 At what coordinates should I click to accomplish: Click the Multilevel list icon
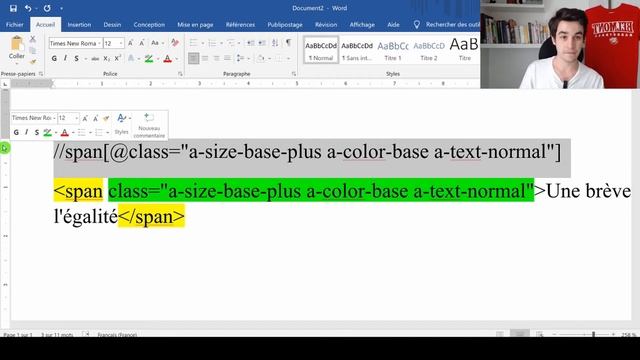(x=231, y=43)
